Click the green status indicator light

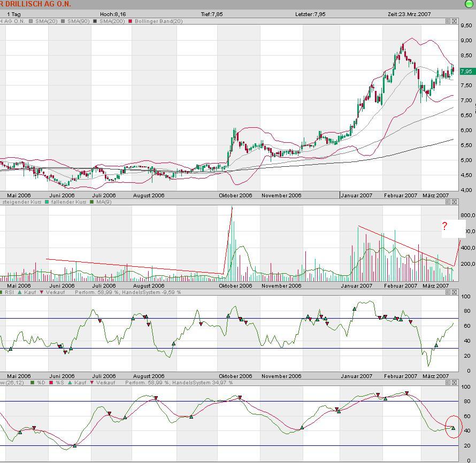(x=470, y=4)
